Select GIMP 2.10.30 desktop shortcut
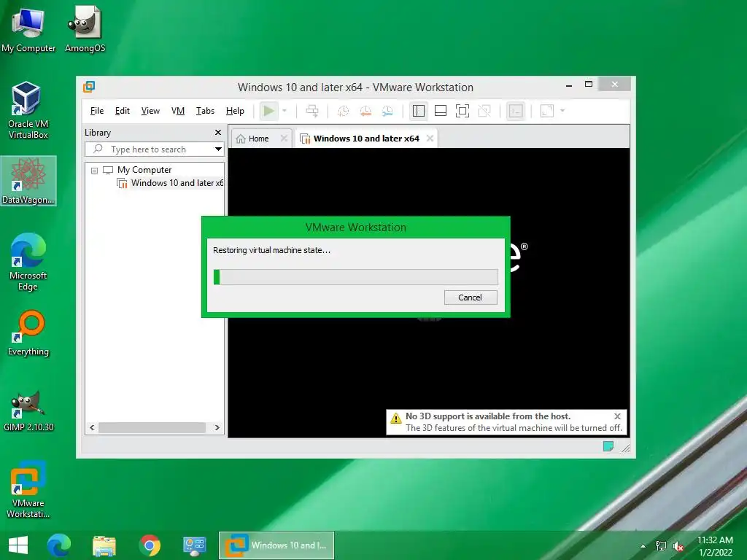Image resolution: width=747 pixels, height=560 pixels. [28, 411]
